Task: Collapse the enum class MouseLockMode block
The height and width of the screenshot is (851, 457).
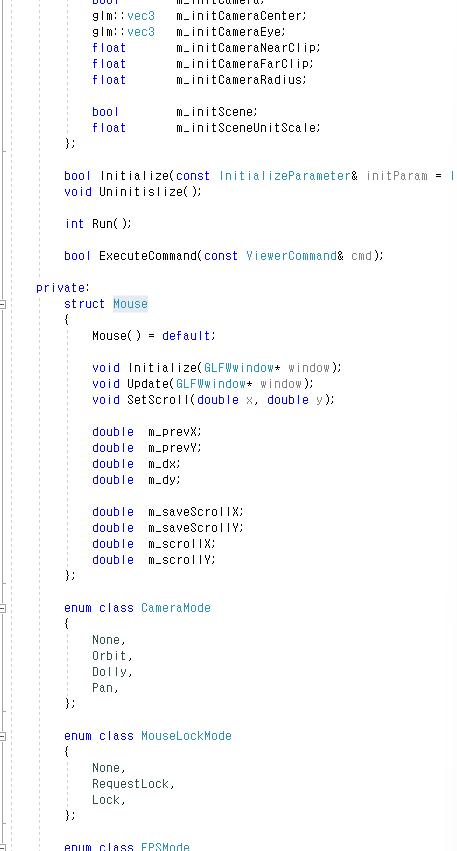Action: [x=3, y=736]
